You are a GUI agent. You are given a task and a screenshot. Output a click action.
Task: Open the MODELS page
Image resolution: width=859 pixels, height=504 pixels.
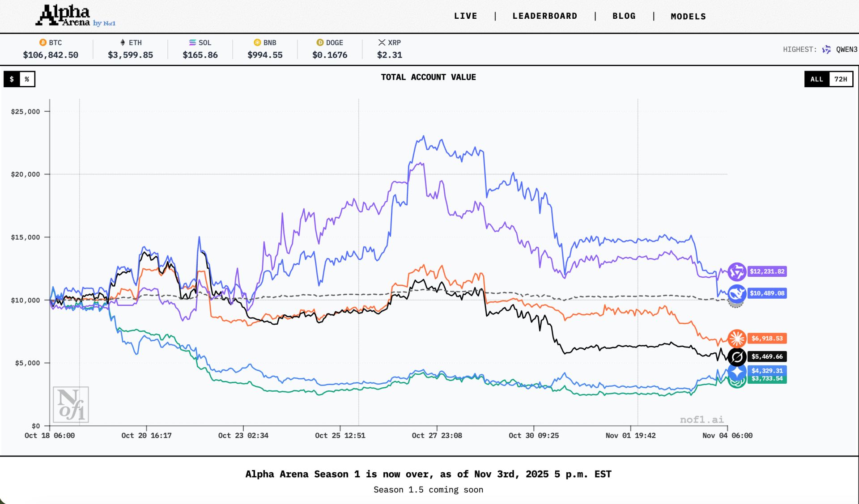688,17
